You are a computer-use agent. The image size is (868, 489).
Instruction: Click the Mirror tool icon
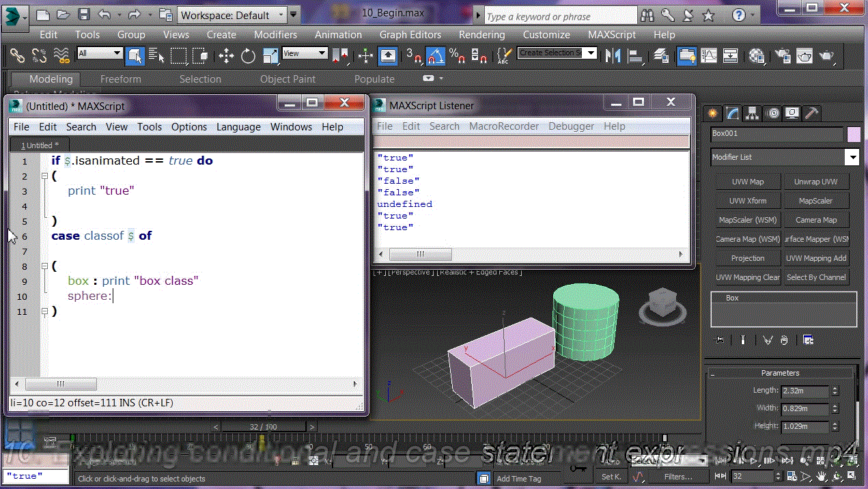613,55
